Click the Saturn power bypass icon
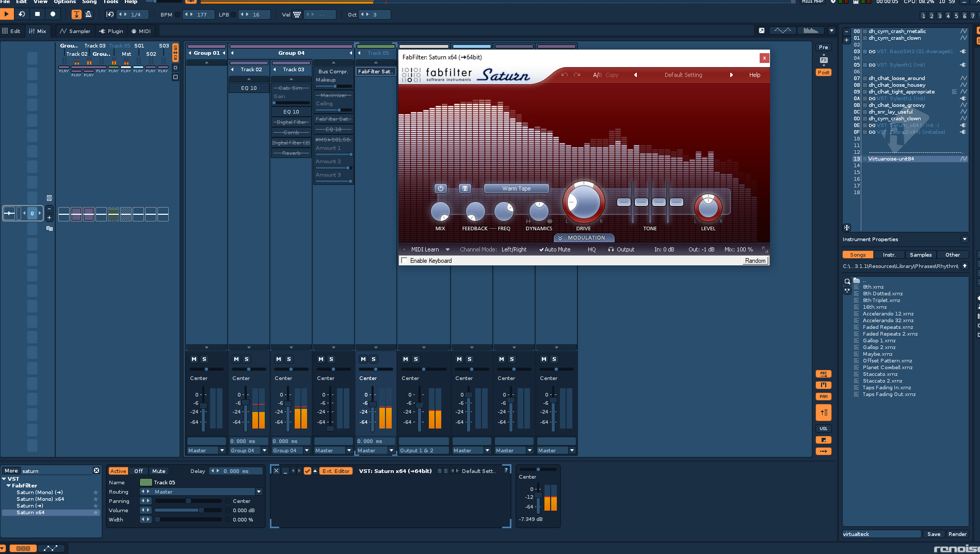Viewport: 980px width, 554px height. [441, 188]
